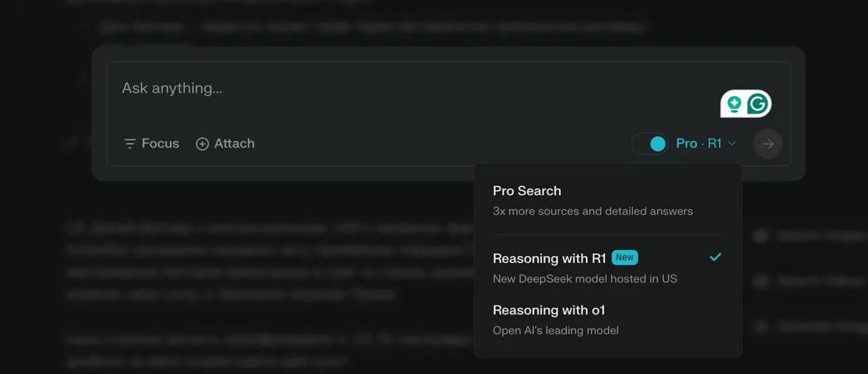The image size is (868, 374).
Task: Click the checkmark next to Reasoning with R1
Action: (x=715, y=257)
